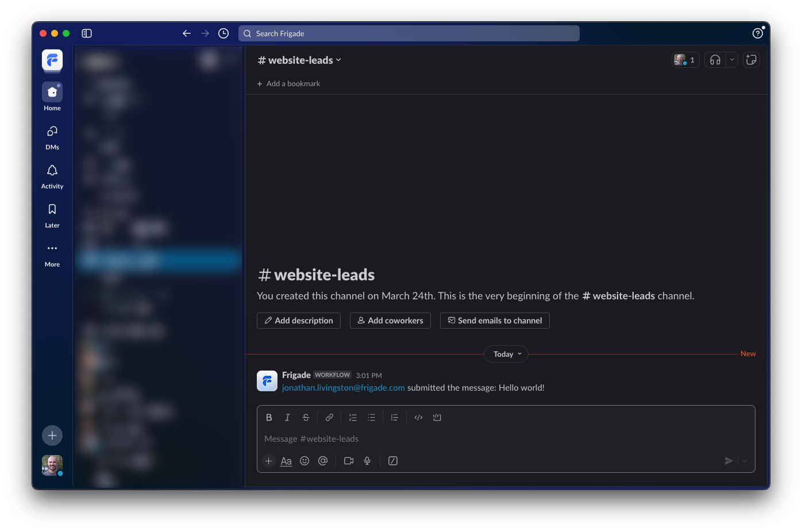Open the Activity section

(x=52, y=177)
